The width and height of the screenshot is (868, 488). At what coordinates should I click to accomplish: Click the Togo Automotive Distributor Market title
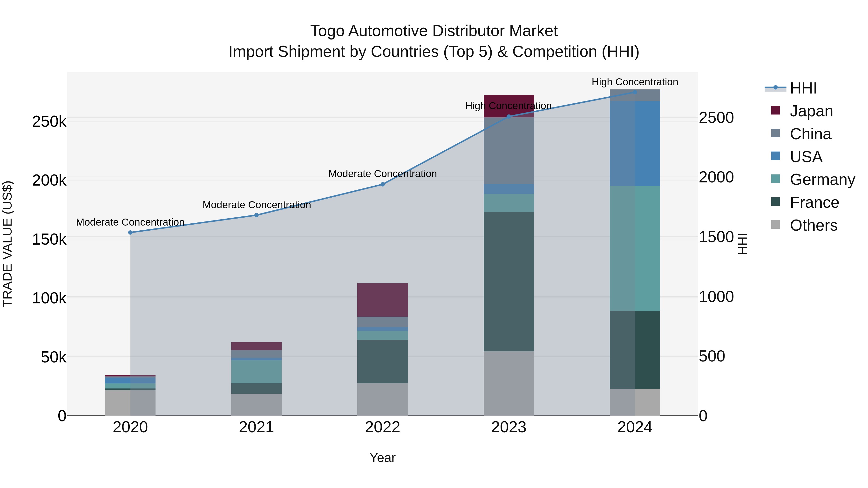click(434, 31)
